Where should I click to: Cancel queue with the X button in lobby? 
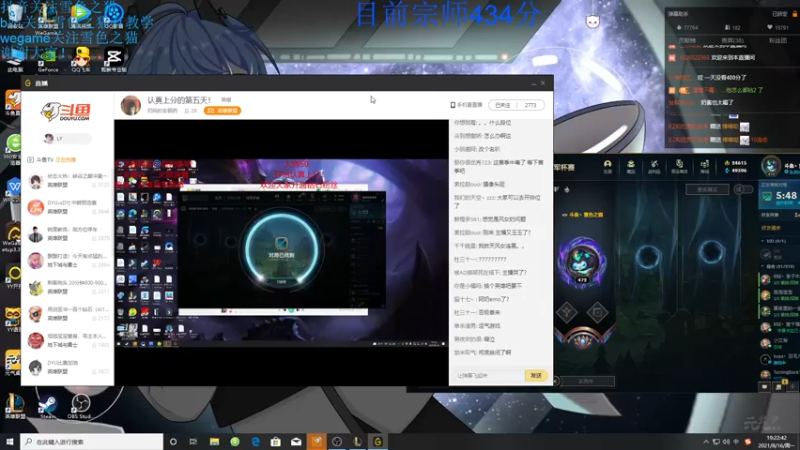click(555, 381)
